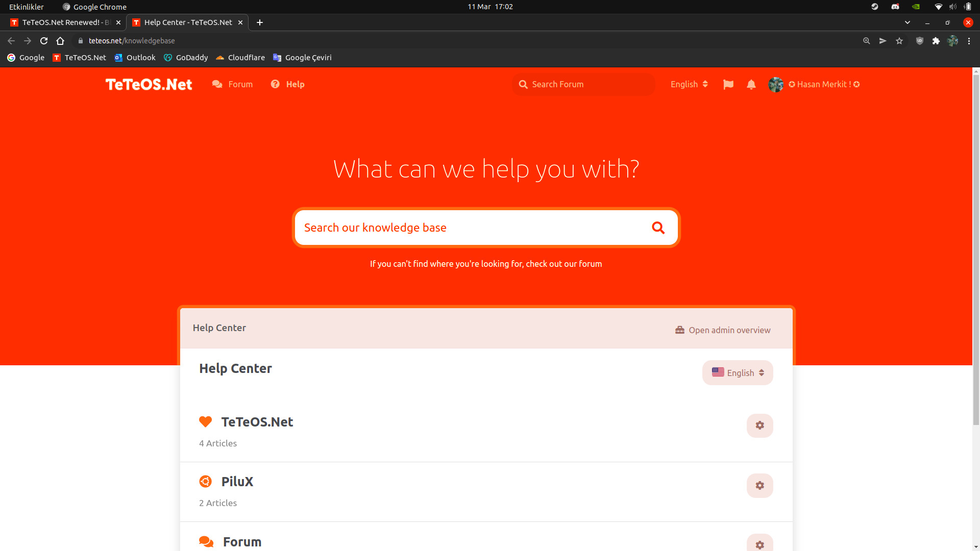Open settings gear for TeTeOS.Net category
The width and height of the screenshot is (980, 551).
[x=759, y=425]
